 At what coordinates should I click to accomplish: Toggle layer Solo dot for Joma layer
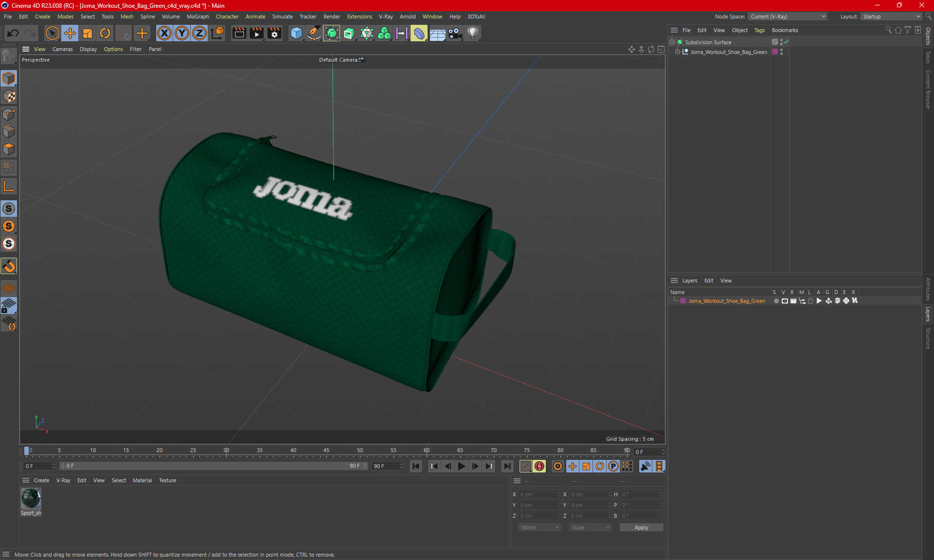click(x=776, y=301)
